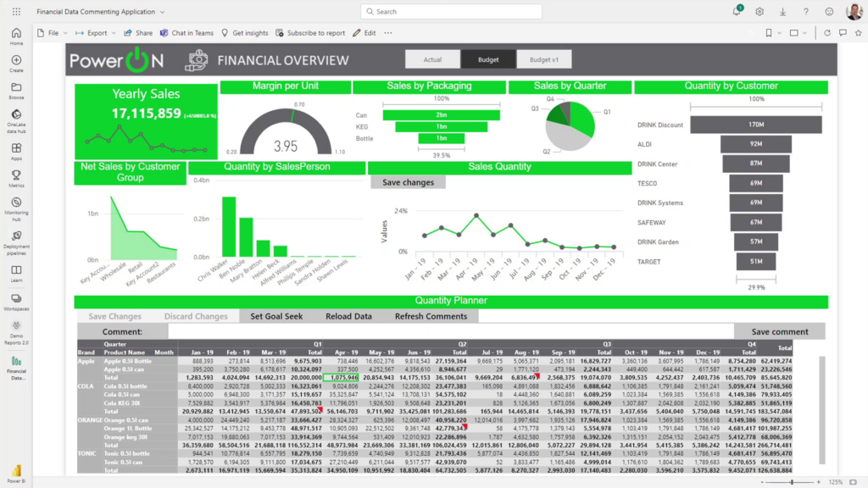Click the Comment input field
Screen dimensions: 868x488
pos(451,331)
